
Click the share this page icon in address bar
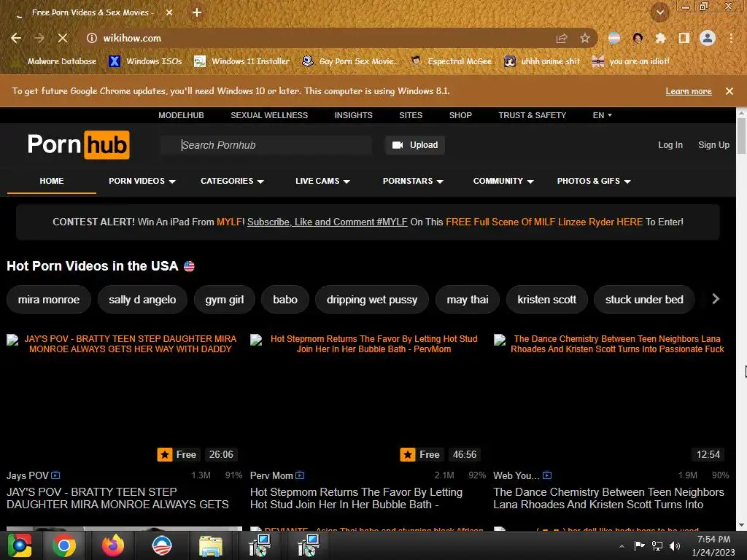point(562,38)
